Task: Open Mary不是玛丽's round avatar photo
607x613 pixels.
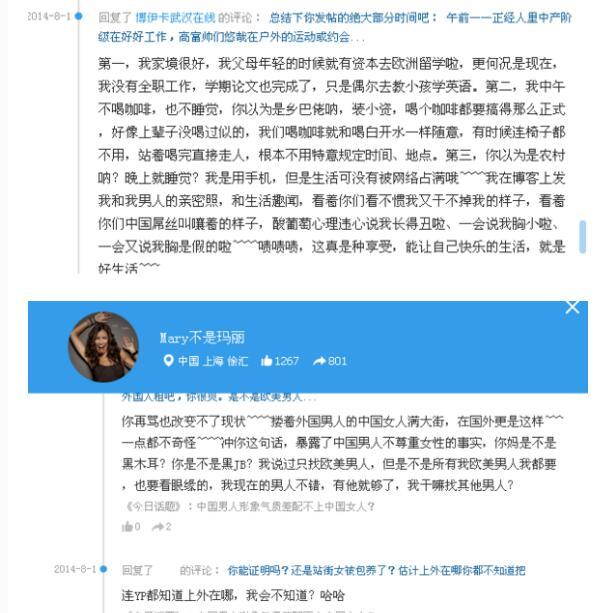Action: pyautogui.click(x=103, y=347)
